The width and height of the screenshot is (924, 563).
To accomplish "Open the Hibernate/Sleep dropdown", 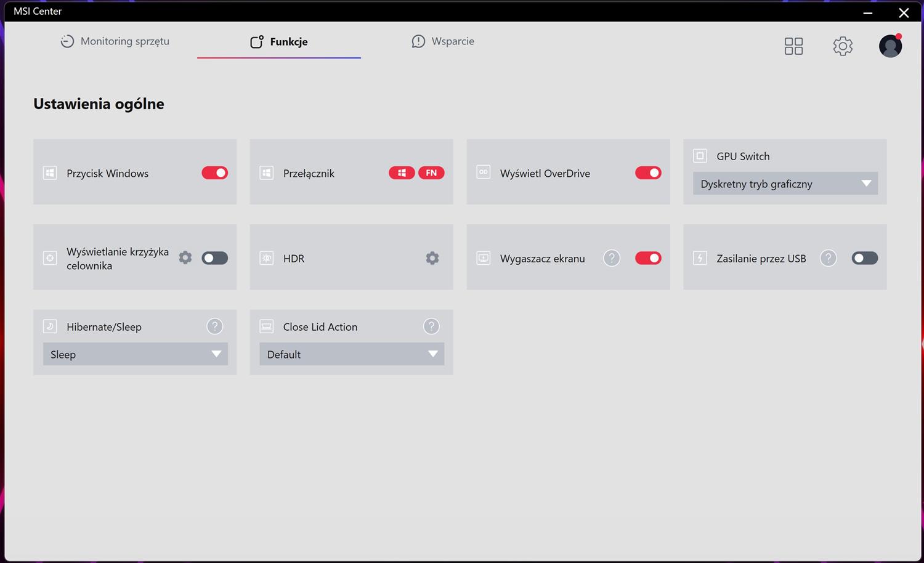I will point(135,354).
